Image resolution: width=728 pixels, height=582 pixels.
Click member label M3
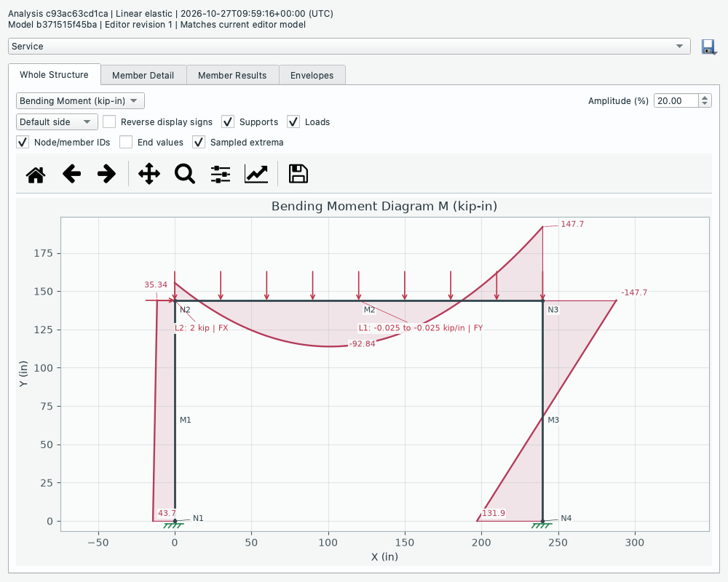pos(553,420)
